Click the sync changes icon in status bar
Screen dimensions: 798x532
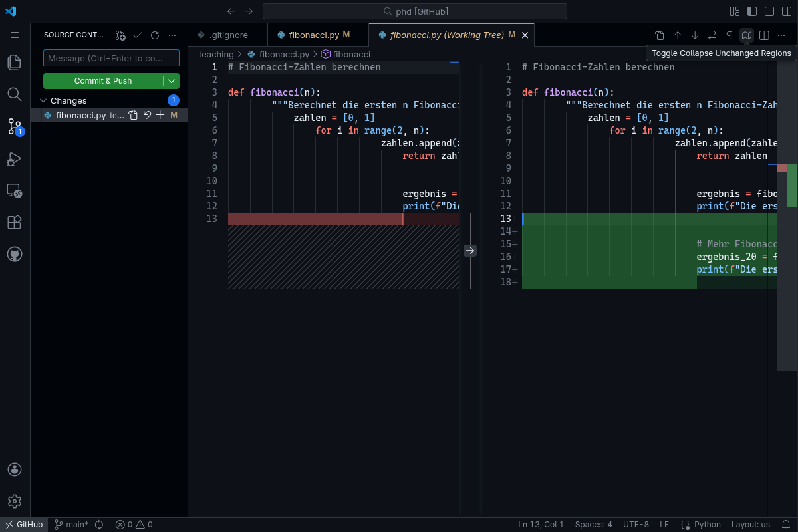99,525
